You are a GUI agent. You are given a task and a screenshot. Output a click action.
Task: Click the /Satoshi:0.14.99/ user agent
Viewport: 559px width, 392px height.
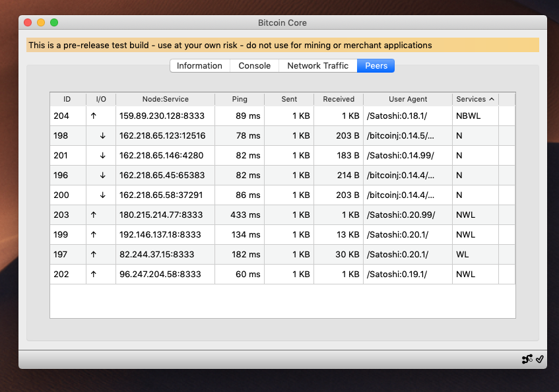click(401, 155)
